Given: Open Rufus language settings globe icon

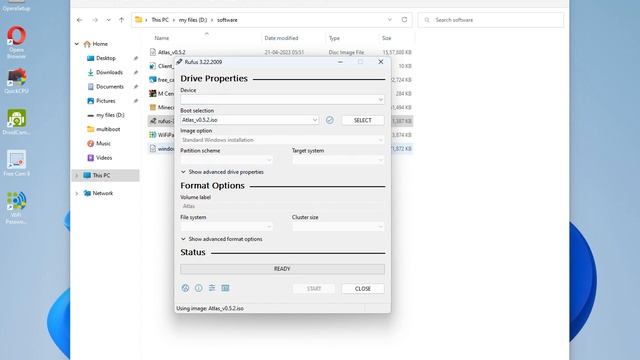Looking at the screenshot, I should tap(185, 288).
